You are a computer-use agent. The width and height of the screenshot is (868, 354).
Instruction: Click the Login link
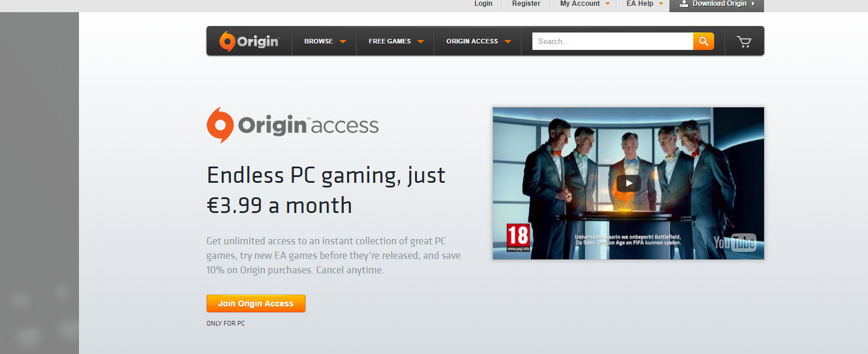[483, 3]
